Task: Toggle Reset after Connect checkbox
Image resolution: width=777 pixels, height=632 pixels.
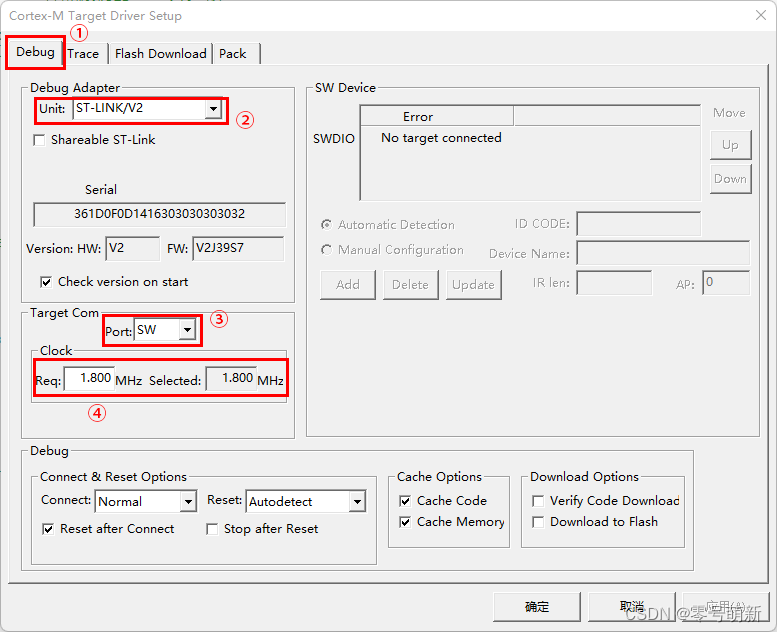Action: click(48, 529)
